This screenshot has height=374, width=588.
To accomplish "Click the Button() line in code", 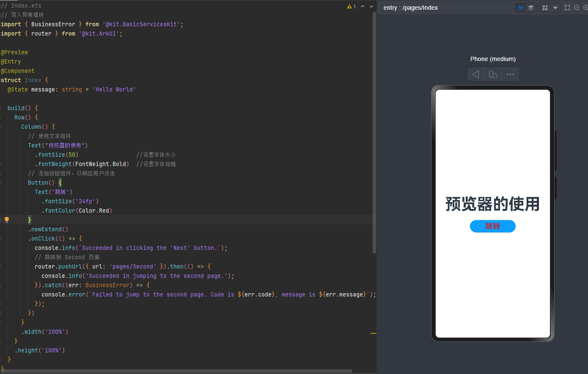I will (x=45, y=183).
